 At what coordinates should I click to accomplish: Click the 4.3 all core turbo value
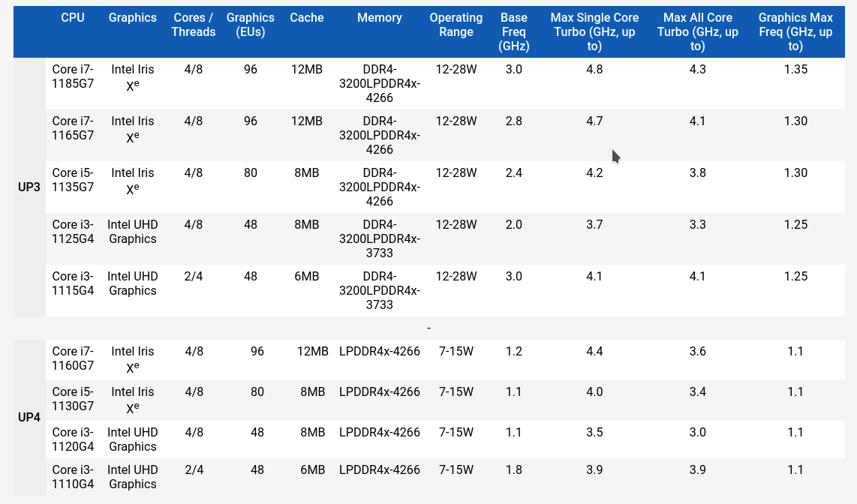[x=697, y=69]
